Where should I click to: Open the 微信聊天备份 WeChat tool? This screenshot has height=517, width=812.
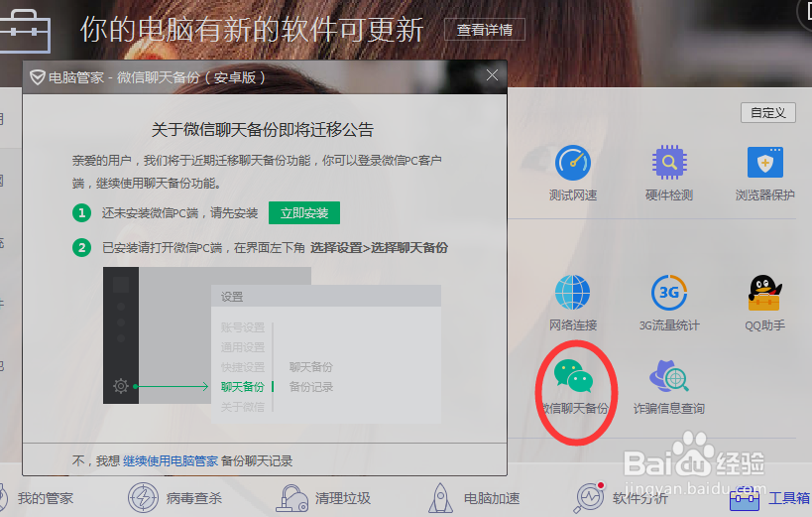[574, 387]
